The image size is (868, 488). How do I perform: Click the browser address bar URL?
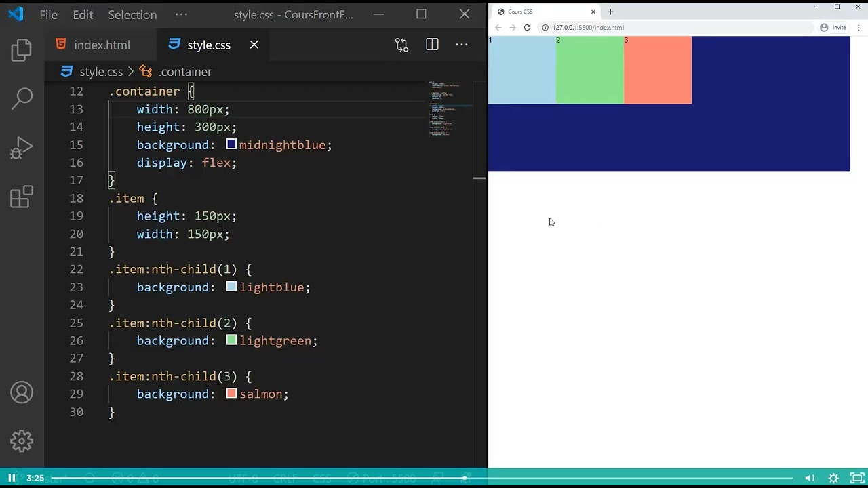pos(588,28)
